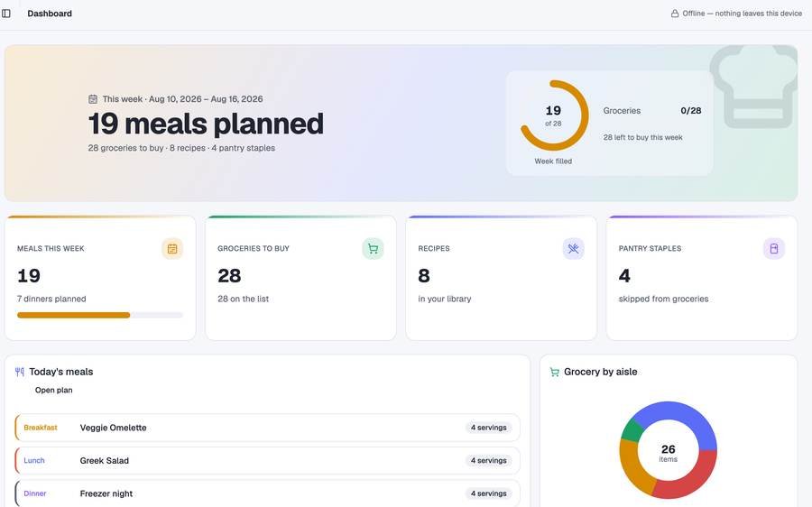Click the Lunch label
The height and width of the screenshot is (507, 812).
coord(34,460)
